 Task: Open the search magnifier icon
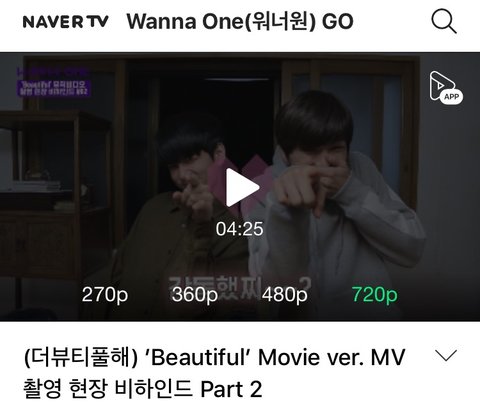click(444, 21)
